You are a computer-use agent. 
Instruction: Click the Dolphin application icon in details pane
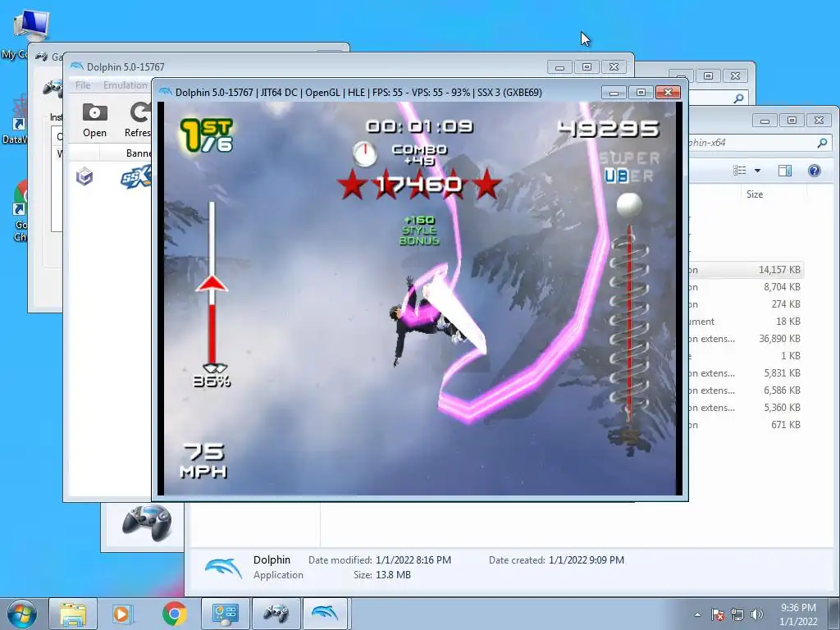coord(223,568)
